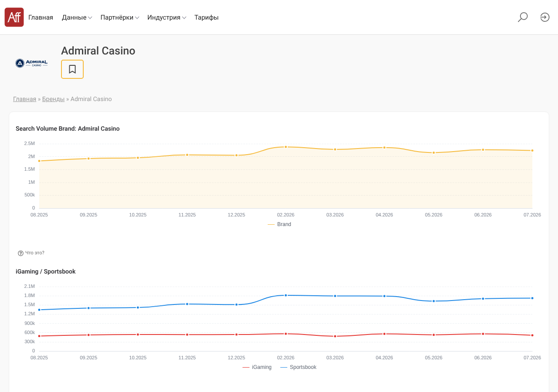Click the Brand chart point for 11.2025
This screenshot has width=558, height=392.
187,155
